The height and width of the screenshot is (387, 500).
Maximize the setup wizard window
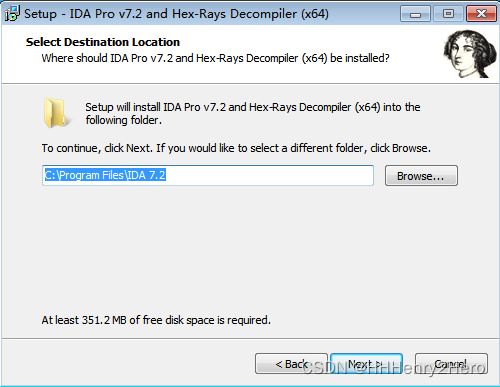tap(448, 14)
